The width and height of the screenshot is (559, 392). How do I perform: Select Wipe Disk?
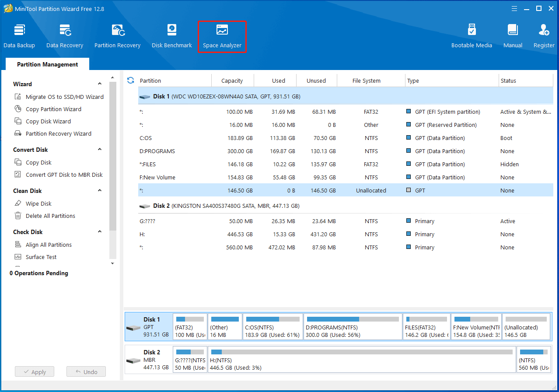[x=38, y=203]
